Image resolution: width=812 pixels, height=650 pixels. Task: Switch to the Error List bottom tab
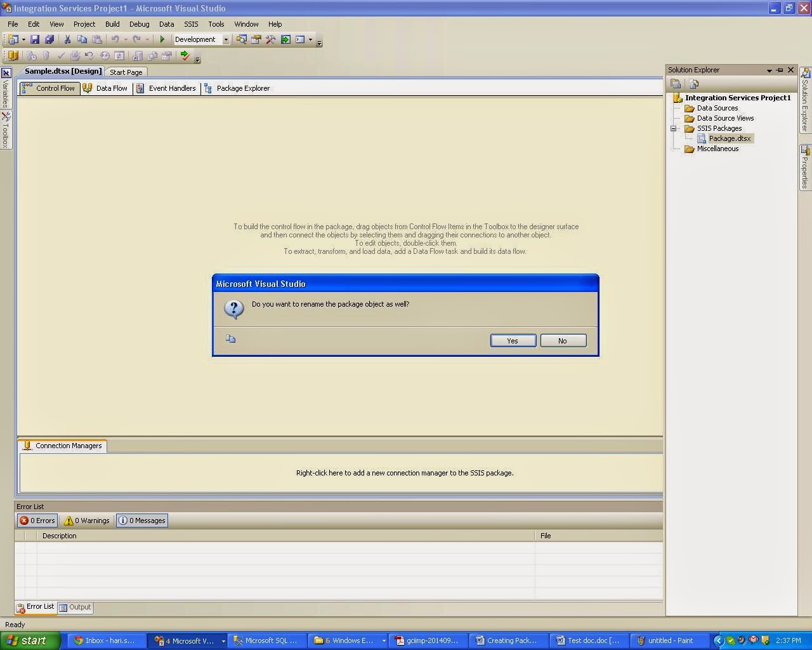point(36,607)
